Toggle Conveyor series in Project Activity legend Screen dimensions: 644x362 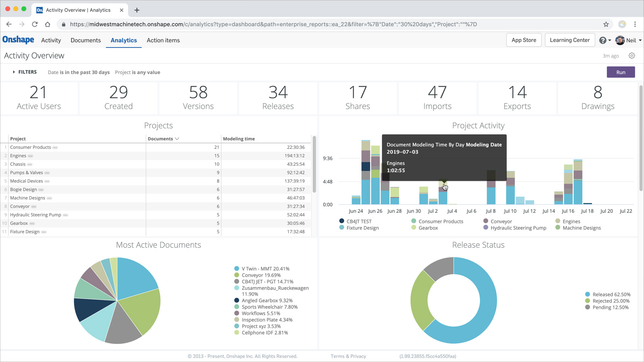click(501, 221)
